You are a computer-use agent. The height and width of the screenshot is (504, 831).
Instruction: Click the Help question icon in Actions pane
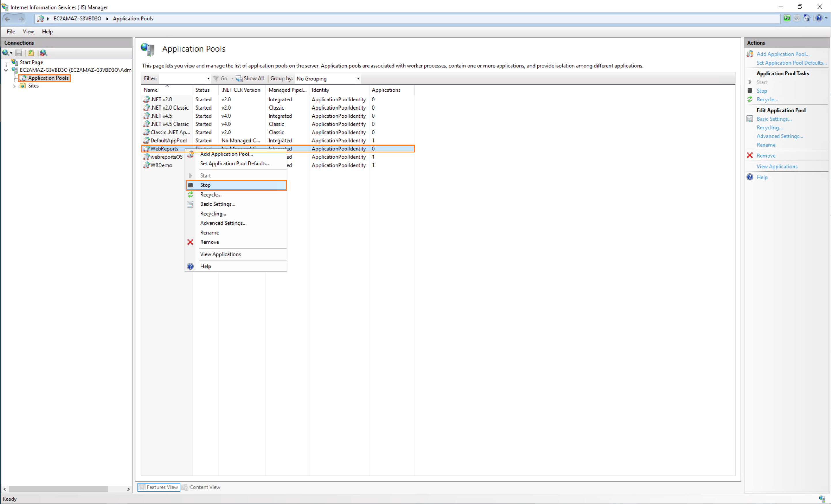750,177
